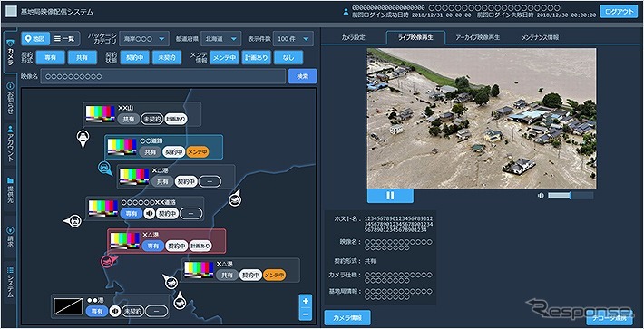Open the お知らせ sidebar section
This screenshot has width=644, height=329.
11,99
